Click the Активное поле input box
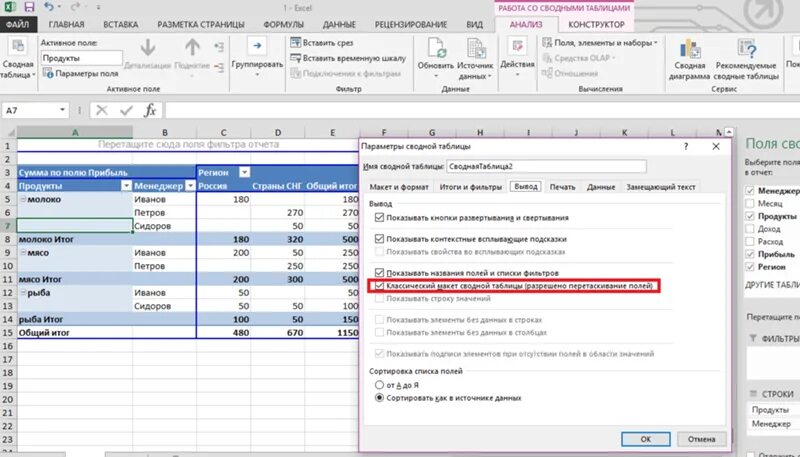The image size is (800, 457). [82, 58]
